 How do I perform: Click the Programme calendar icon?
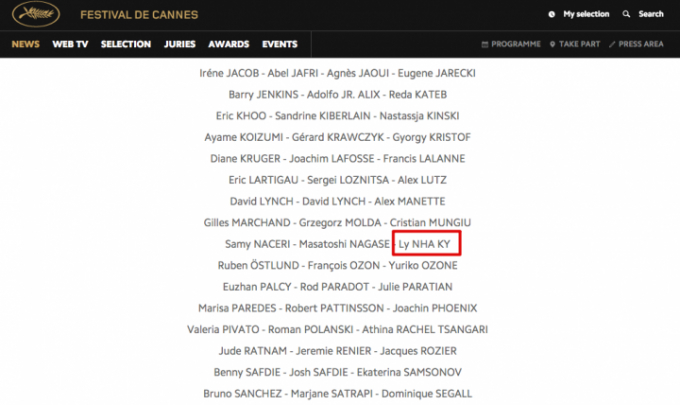point(485,45)
